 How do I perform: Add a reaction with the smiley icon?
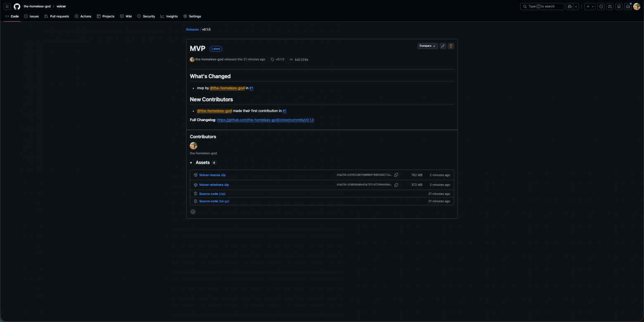point(193,212)
